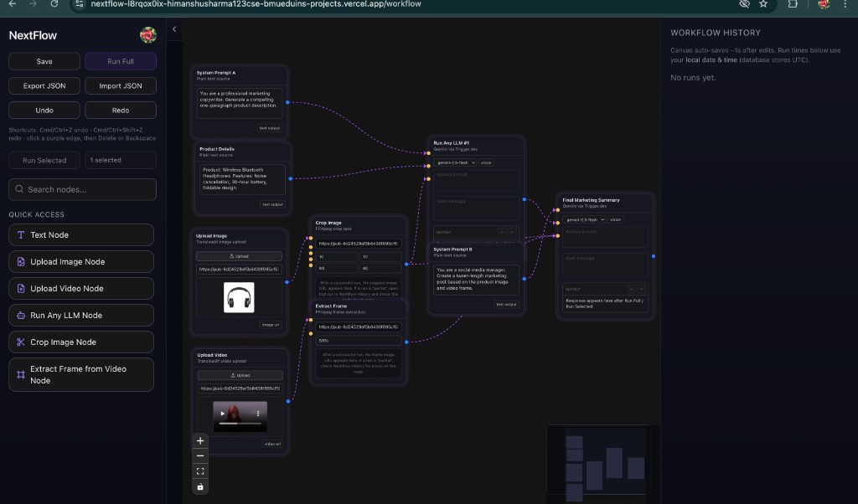Add an Upload Video Node
The width and height of the screenshot is (858, 504).
(x=81, y=288)
